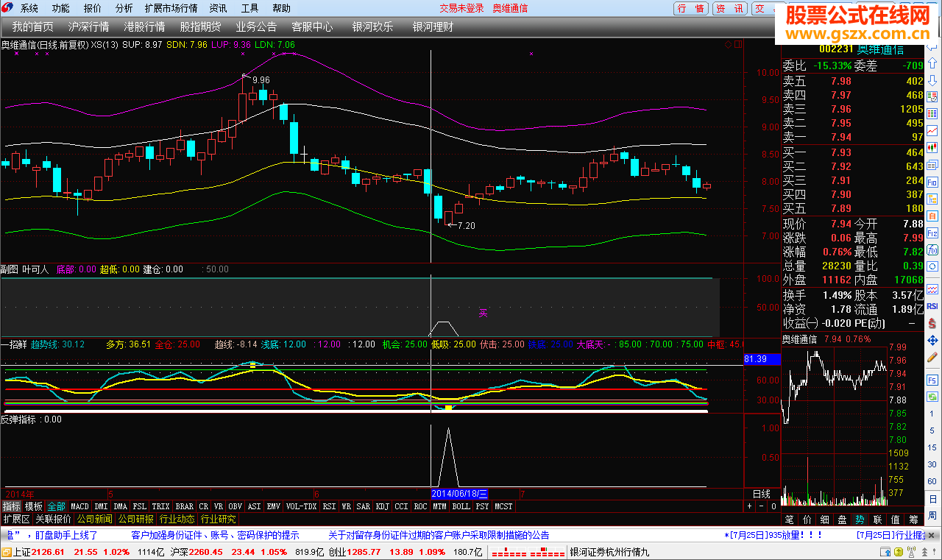Select 筹 tab in the quote panel
This screenshot has height=560, width=942.
[x=913, y=520]
